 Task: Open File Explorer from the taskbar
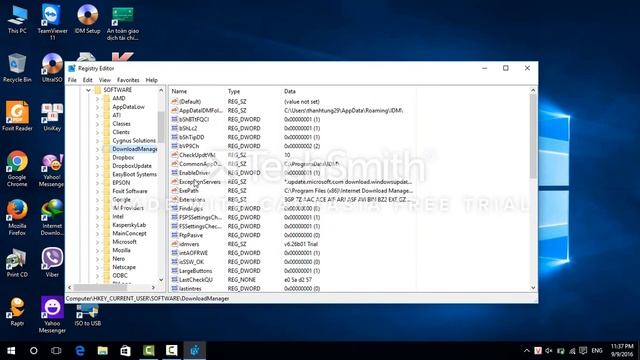102,351
